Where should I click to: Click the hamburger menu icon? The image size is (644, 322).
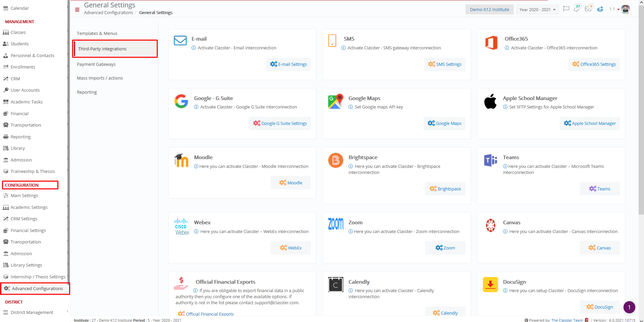77,10
